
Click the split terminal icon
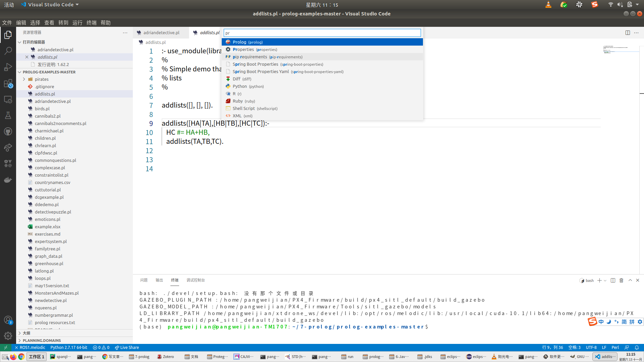[613, 280]
